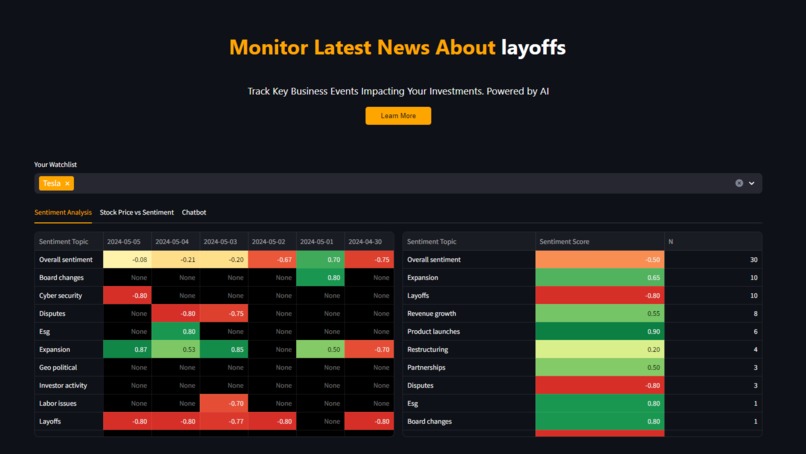This screenshot has width=806, height=454.
Task: Select Disputes -0.75 cell
Action: pos(224,314)
